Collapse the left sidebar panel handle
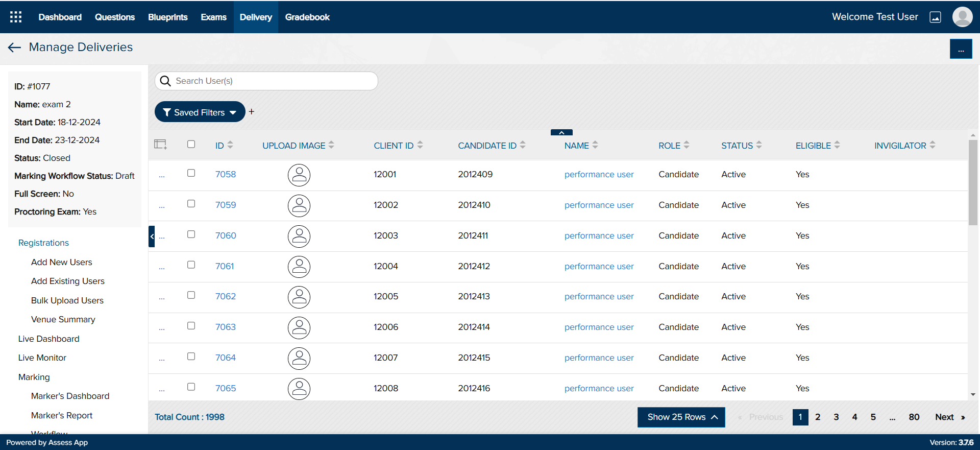Screen dimensions: 980x450 click(x=152, y=236)
